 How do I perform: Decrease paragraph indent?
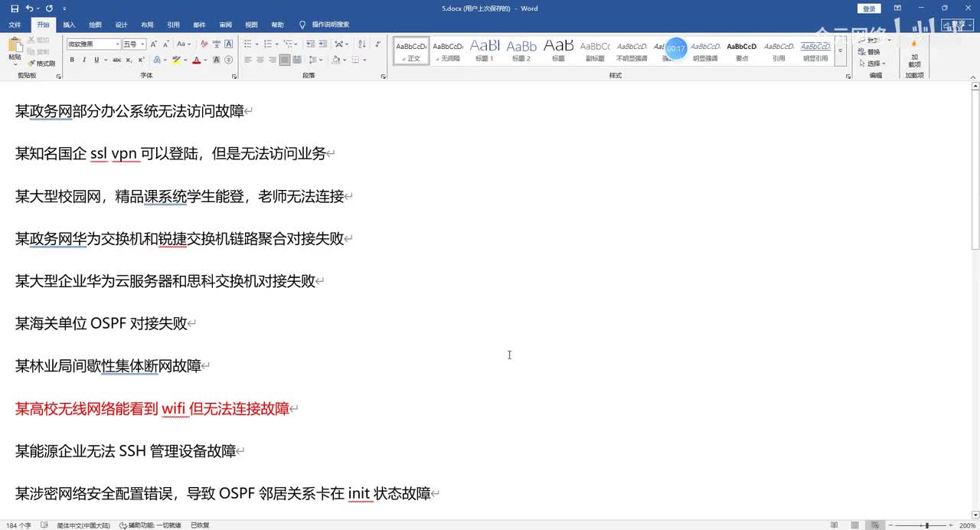(310, 44)
